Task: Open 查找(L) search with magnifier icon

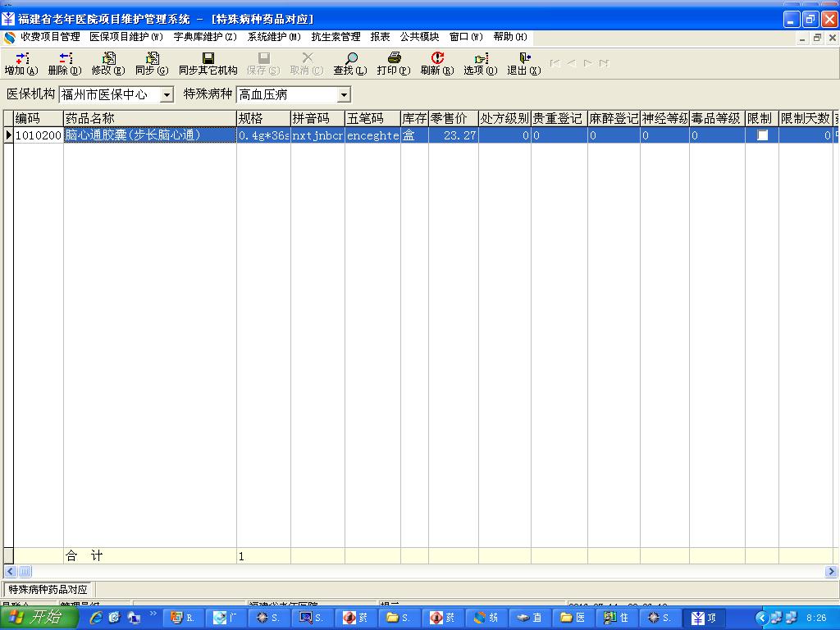Action: coord(351,58)
